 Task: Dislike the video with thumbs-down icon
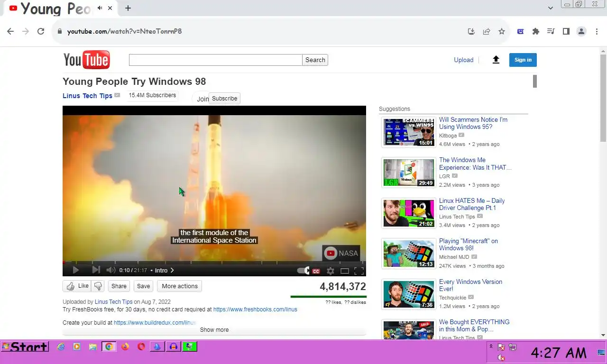pos(98,286)
